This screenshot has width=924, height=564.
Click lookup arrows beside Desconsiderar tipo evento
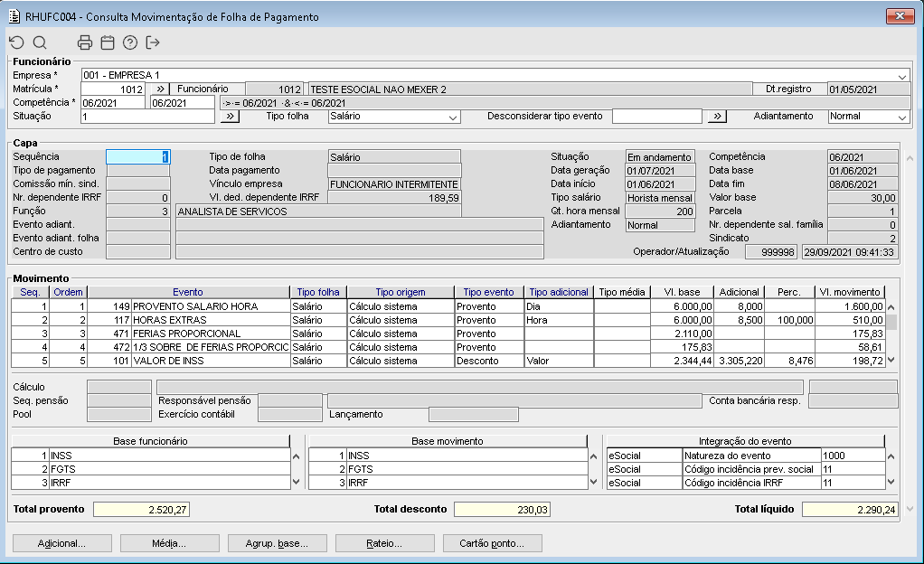pos(717,117)
